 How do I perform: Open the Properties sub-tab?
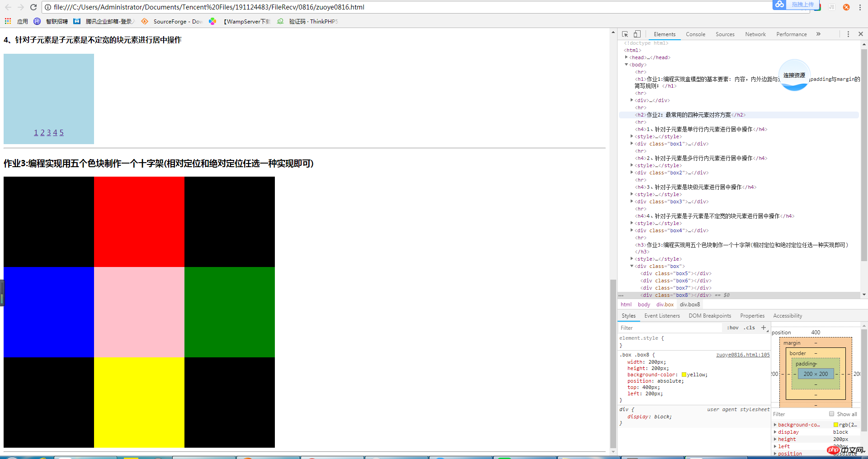[x=752, y=316]
